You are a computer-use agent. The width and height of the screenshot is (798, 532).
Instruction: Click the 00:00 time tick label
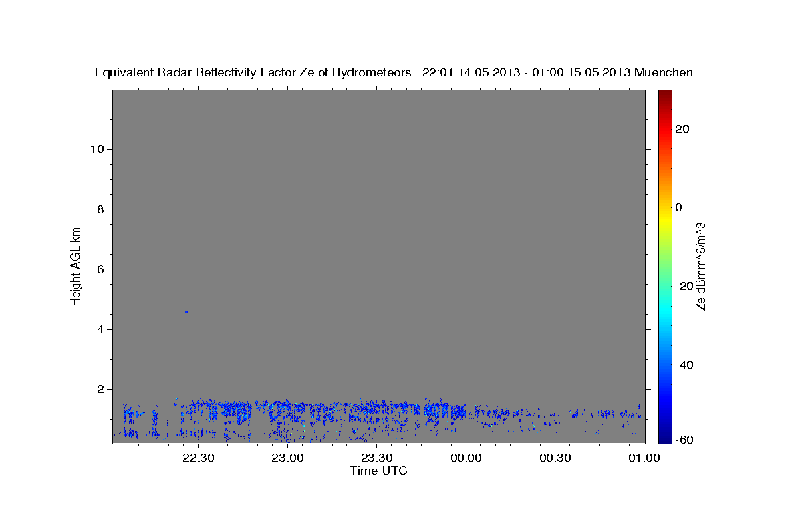pos(465,458)
